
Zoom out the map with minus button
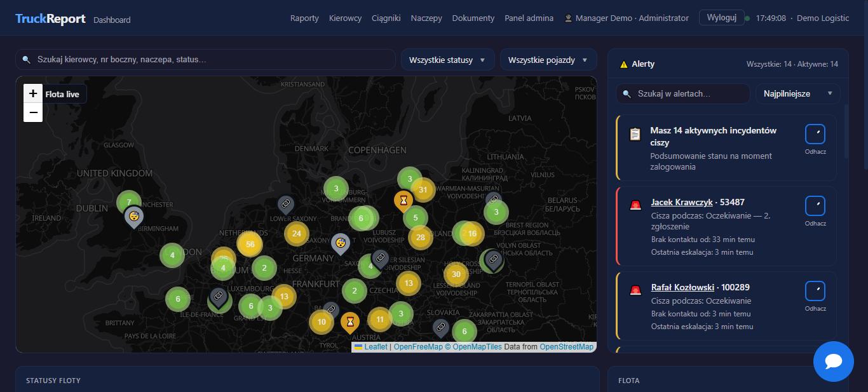(x=33, y=112)
